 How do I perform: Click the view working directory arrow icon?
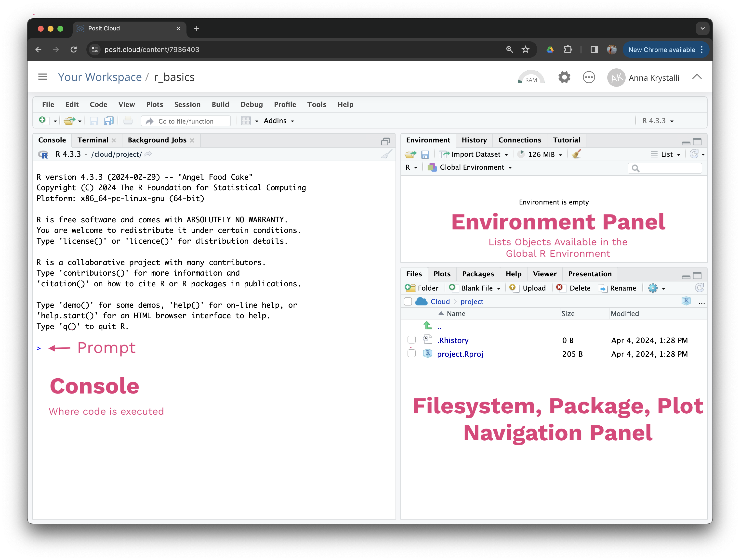click(148, 154)
